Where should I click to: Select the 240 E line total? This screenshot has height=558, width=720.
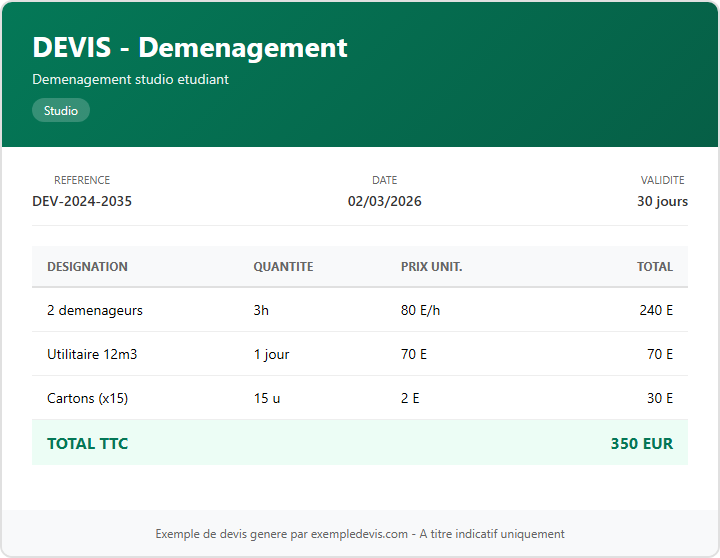(x=656, y=310)
